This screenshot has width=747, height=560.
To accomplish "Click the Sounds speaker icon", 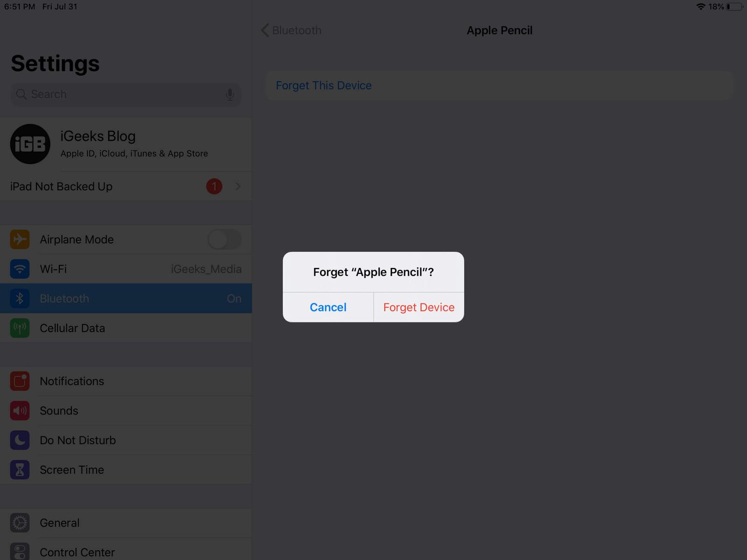I will pyautogui.click(x=20, y=411).
